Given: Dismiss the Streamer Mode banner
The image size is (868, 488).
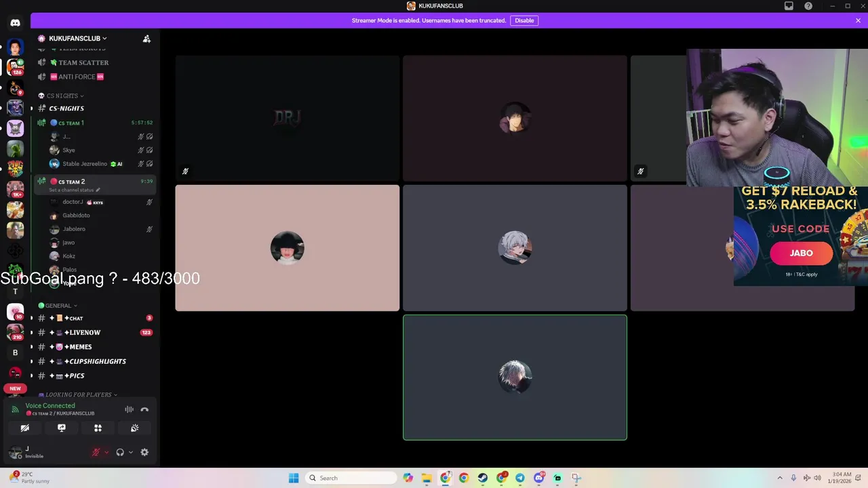Looking at the screenshot, I should coord(858,20).
